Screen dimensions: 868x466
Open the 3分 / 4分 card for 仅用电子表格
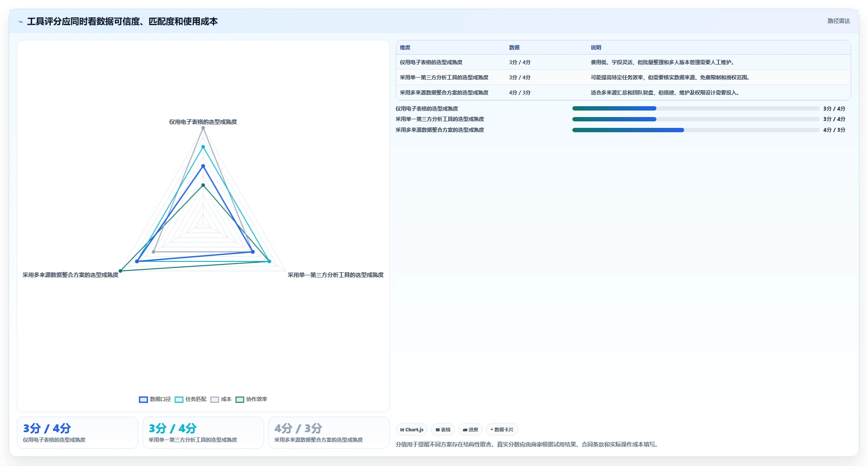[x=78, y=433]
